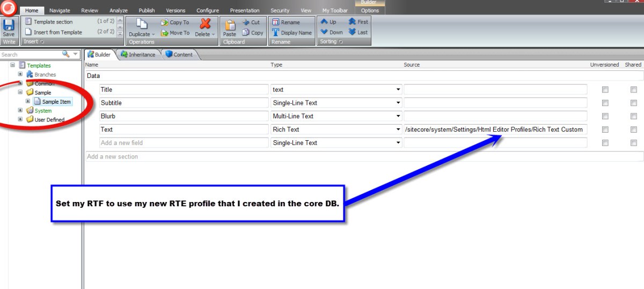Open the Rich Text type dropdown
The height and width of the screenshot is (289, 644).
coord(398,129)
